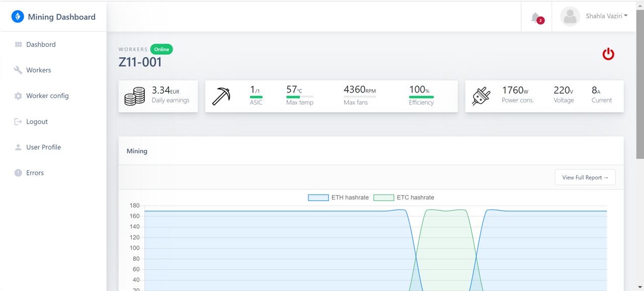Image resolution: width=644 pixels, height=291 pixels.
Task: Open the Errors page
Action: point(35,173)
